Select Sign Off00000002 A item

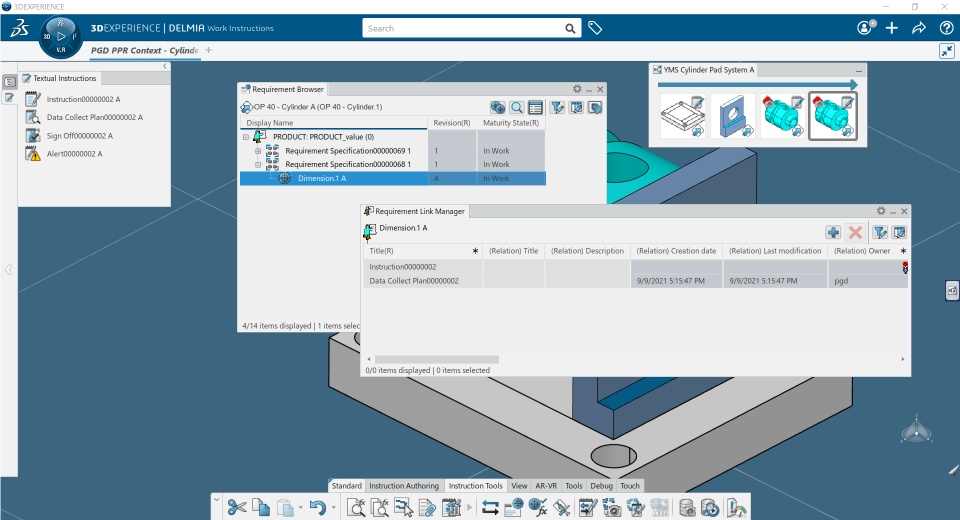[x=80, y=136]
